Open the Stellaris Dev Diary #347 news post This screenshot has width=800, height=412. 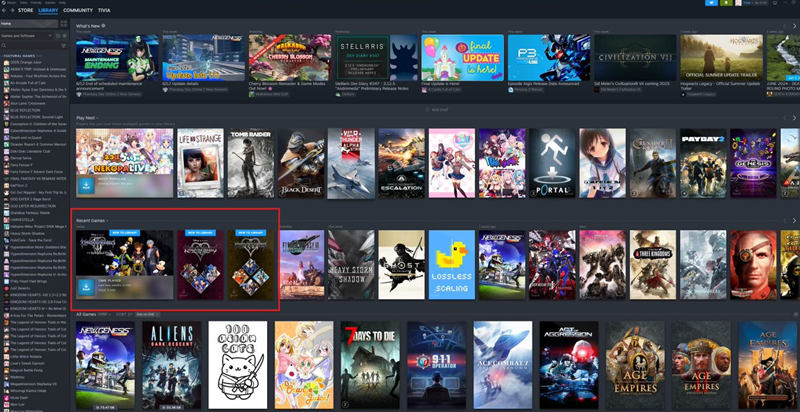[x=377, y=64]
